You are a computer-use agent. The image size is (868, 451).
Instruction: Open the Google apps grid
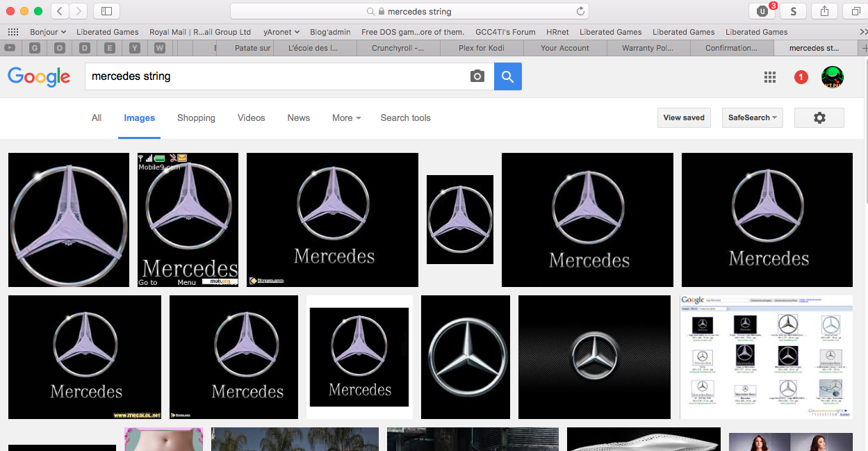click(x=769, y=77)
